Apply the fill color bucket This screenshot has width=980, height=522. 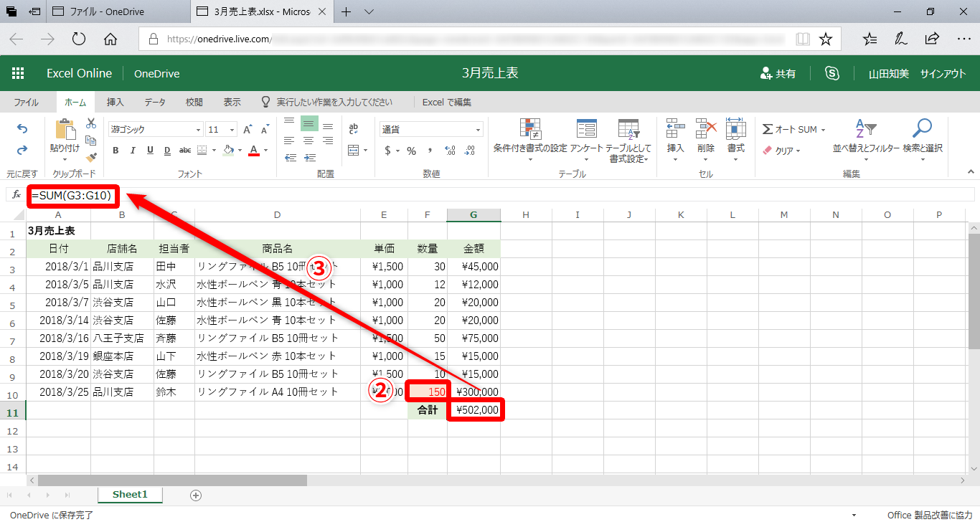pos(229,151)
